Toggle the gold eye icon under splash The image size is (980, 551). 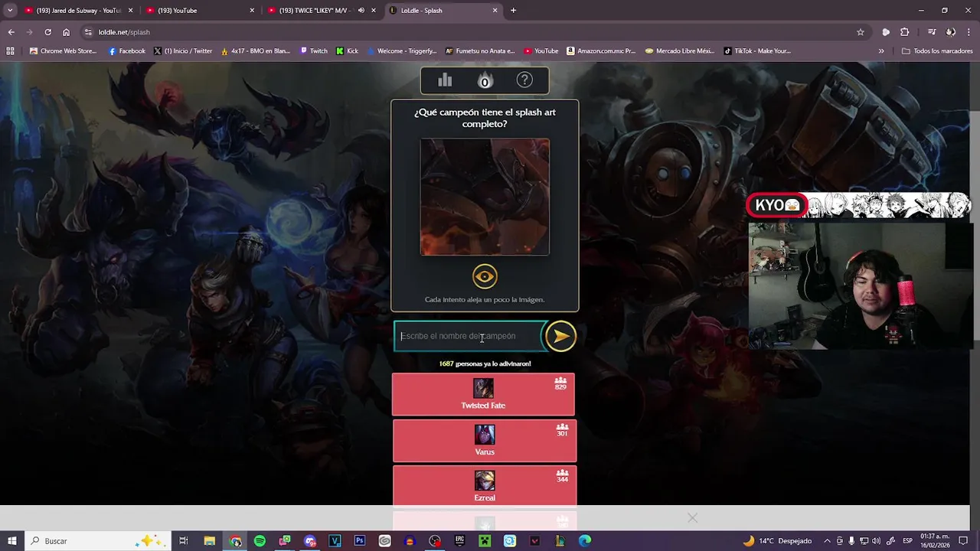485,276
